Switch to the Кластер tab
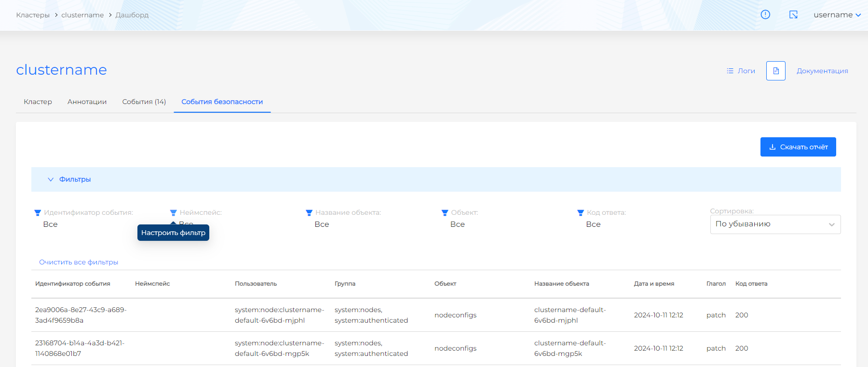The image size is (868, 367). point(38,102)
